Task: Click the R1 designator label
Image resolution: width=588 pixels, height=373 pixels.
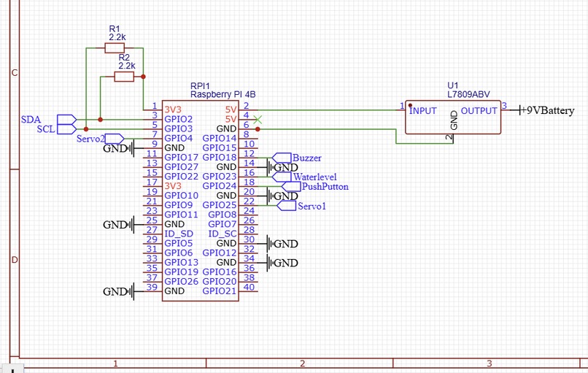Action: tap(115, 29)
